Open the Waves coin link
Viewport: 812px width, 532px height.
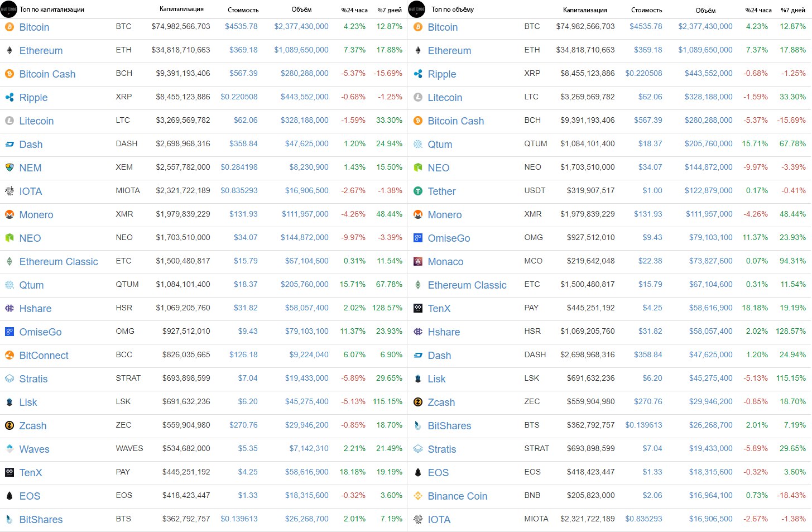[34, 449]
